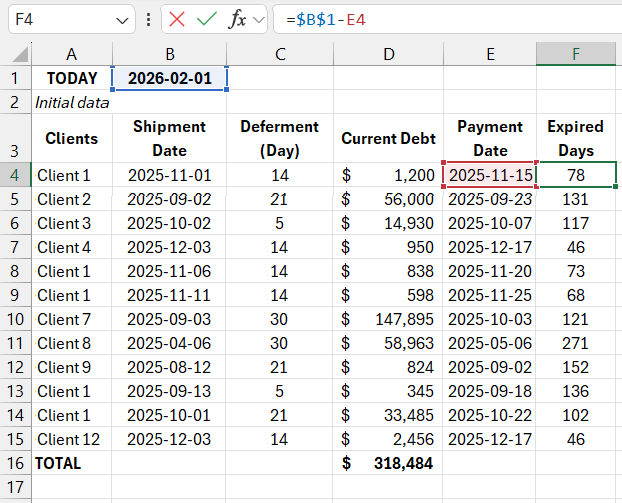Click the debt cell showing 147,895

click(x=388, y=319)
